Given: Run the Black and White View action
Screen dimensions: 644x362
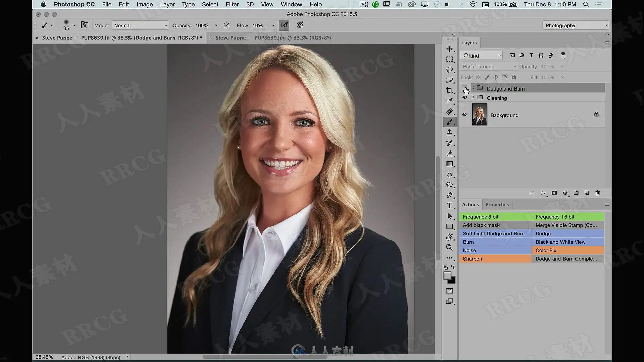Looking at the screenshot, I should (x=568, y=242).
